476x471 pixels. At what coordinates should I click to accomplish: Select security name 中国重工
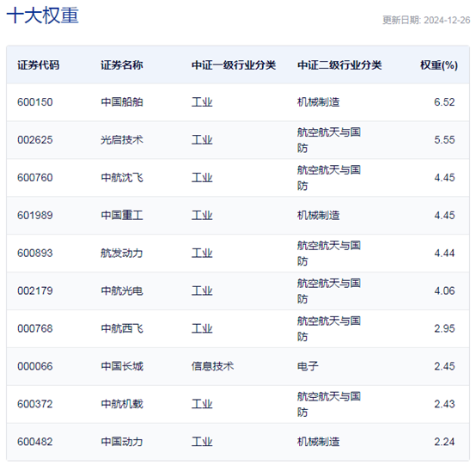tap(122, 216)
